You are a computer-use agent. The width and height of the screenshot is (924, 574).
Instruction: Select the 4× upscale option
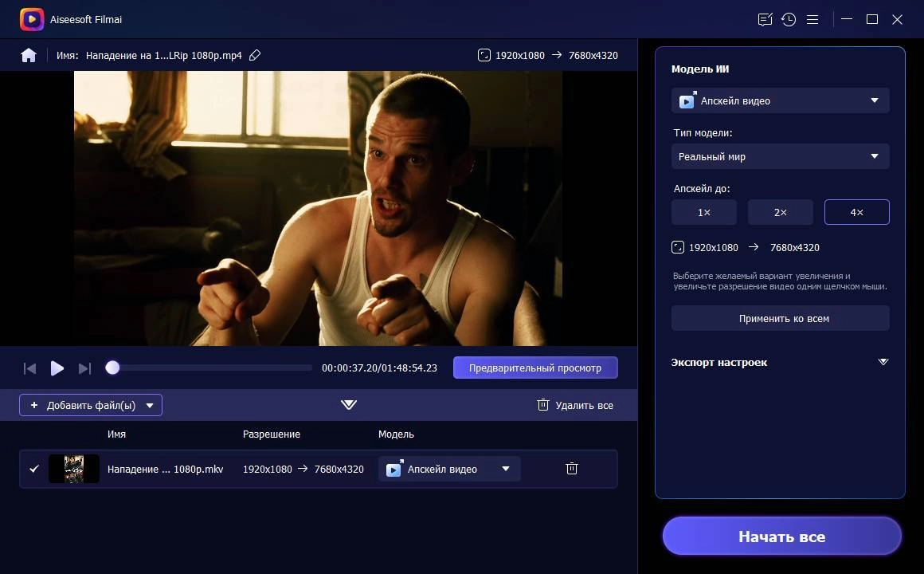click(857, 212)
